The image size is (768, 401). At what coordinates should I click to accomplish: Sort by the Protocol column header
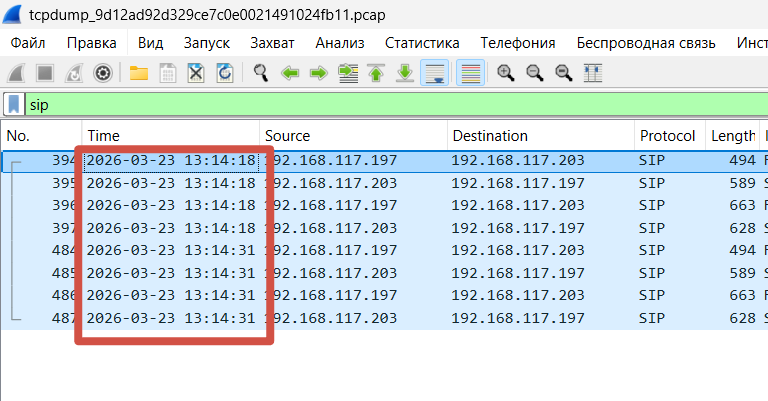point(670,136)
